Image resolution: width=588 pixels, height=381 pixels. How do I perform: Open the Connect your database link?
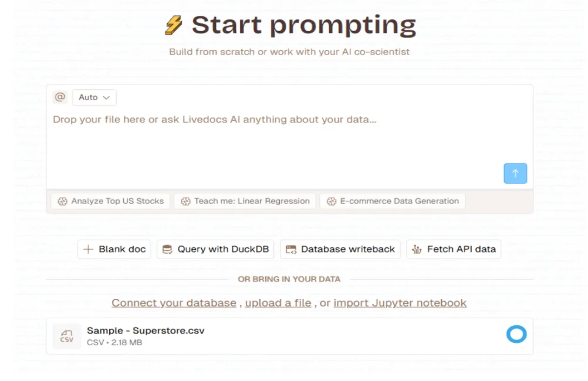(174, 302)
